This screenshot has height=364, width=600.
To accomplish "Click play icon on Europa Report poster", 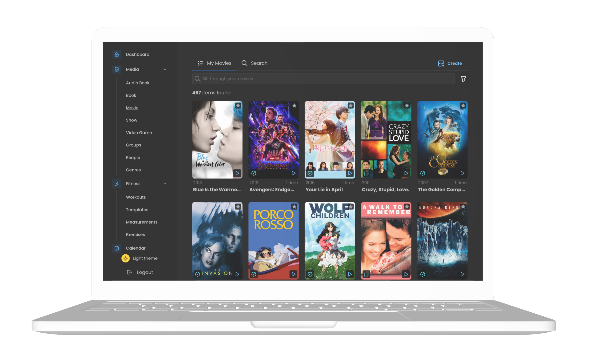I will pos(463,274).
